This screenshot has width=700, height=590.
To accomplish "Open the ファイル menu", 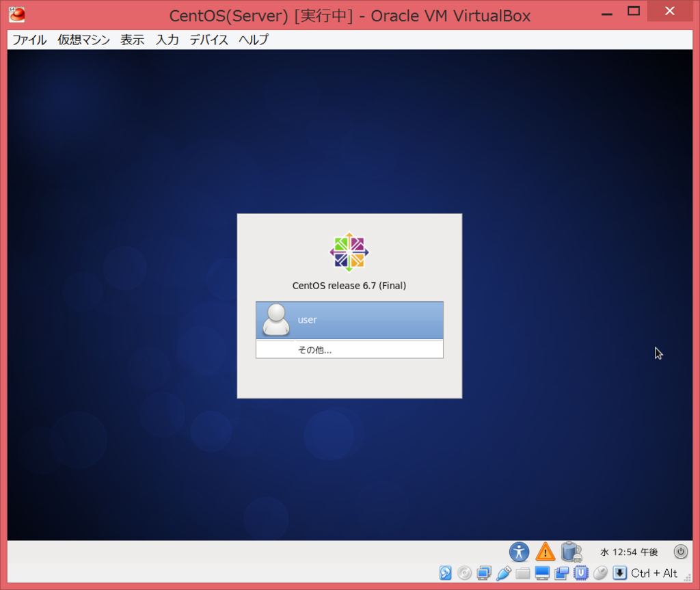I will pyautogui.click(x=29, y=40).
